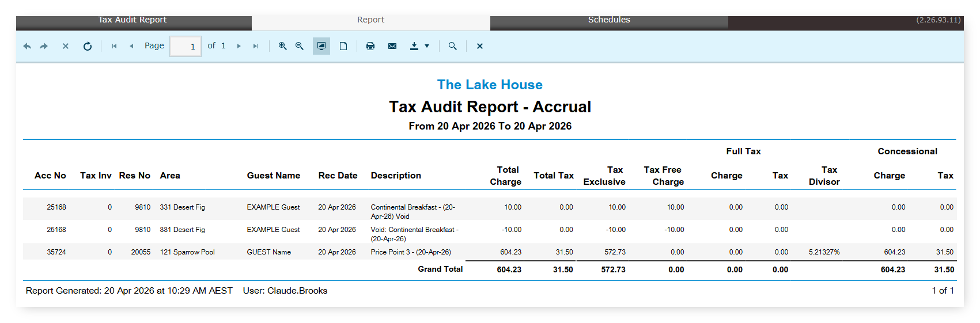Click the Tax Exclusive column header
The height and width of the screenshot is (323, 980).
(x=604, y=176)
